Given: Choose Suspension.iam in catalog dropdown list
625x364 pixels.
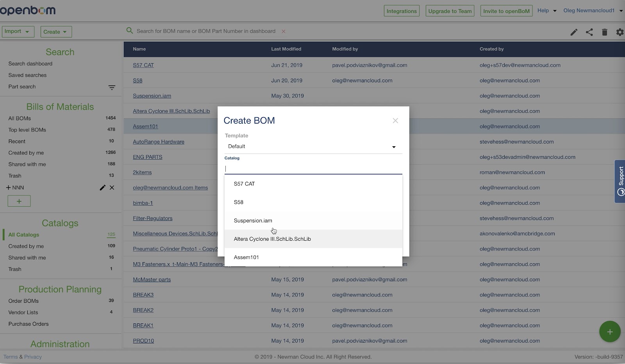Looking at the screenshot, I should tap(313, 220).
